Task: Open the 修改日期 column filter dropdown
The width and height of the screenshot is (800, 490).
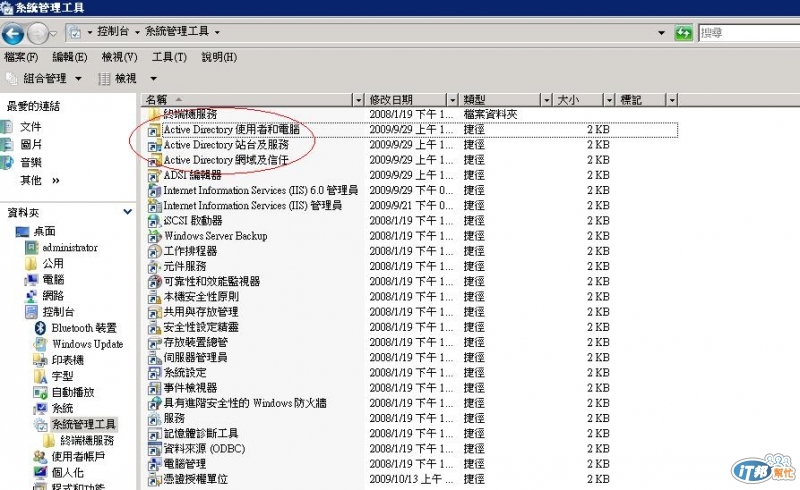Action: click(x=453, y=100)
